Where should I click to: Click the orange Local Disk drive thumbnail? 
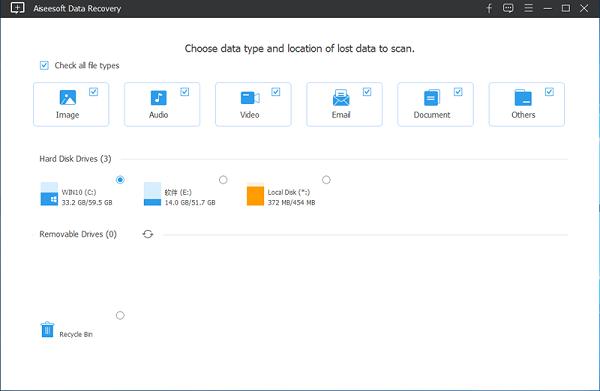[255, 194]
